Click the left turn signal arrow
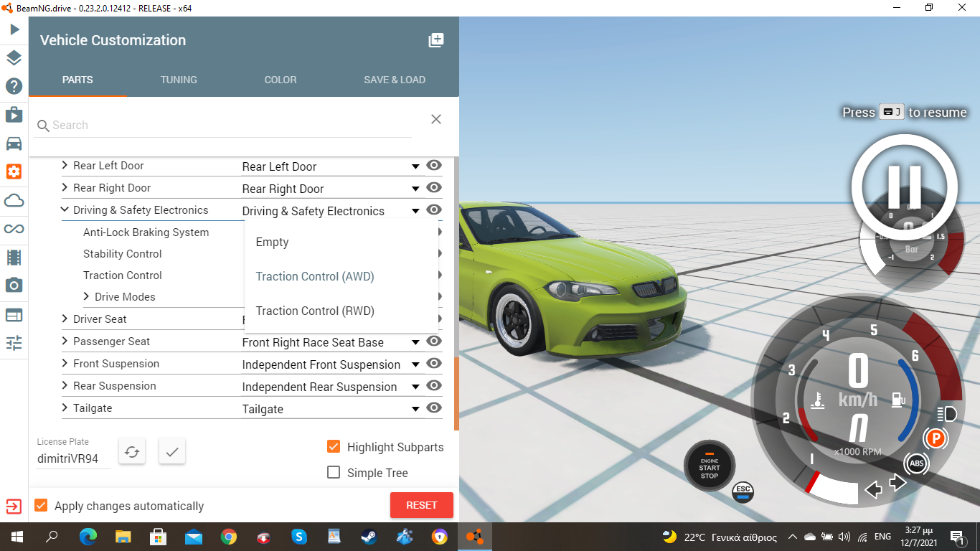 tap(873, 490)
